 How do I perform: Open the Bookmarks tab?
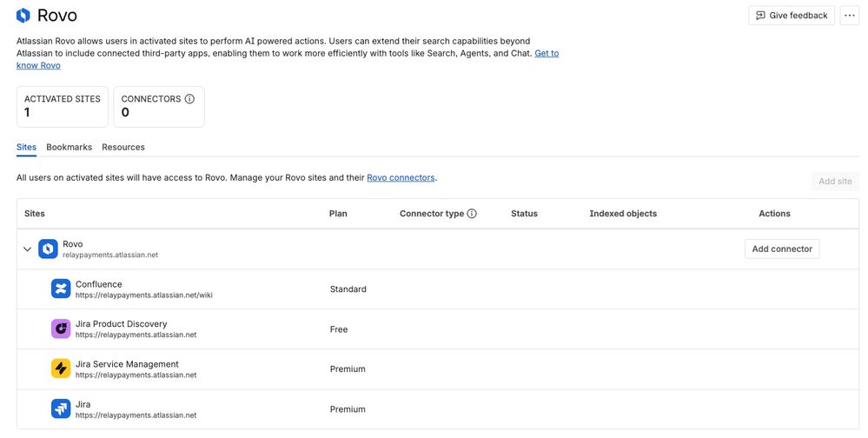[70, 147]
